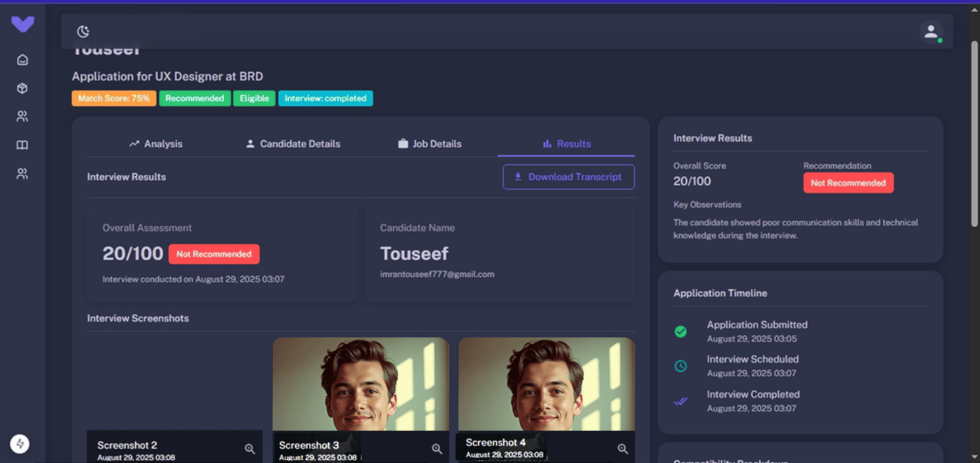Click the purple app logo in sidebar
Screen dimensions: 980x463
pos(22,24)
